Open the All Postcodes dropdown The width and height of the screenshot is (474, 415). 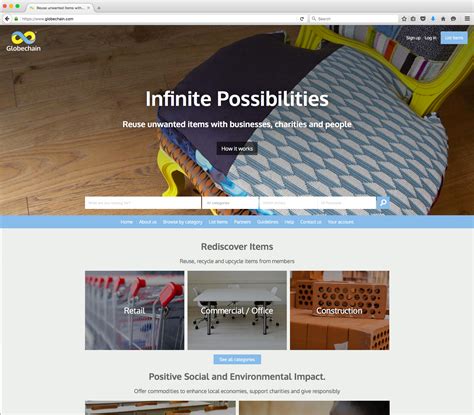(x=347, y=203)
